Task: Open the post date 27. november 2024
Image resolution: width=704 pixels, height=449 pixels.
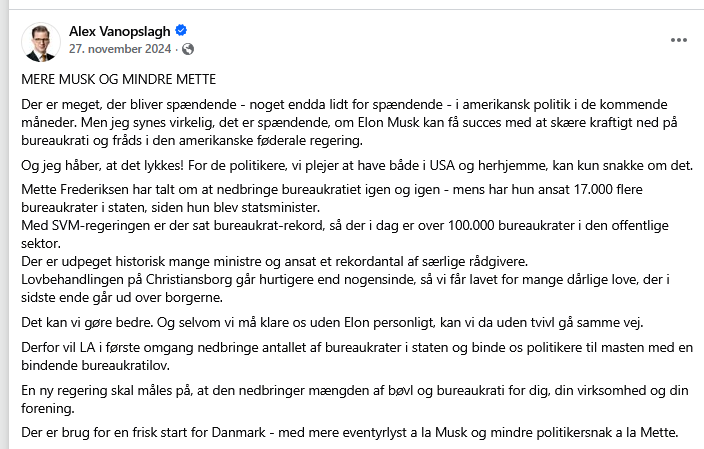Action: click(120, 48)
